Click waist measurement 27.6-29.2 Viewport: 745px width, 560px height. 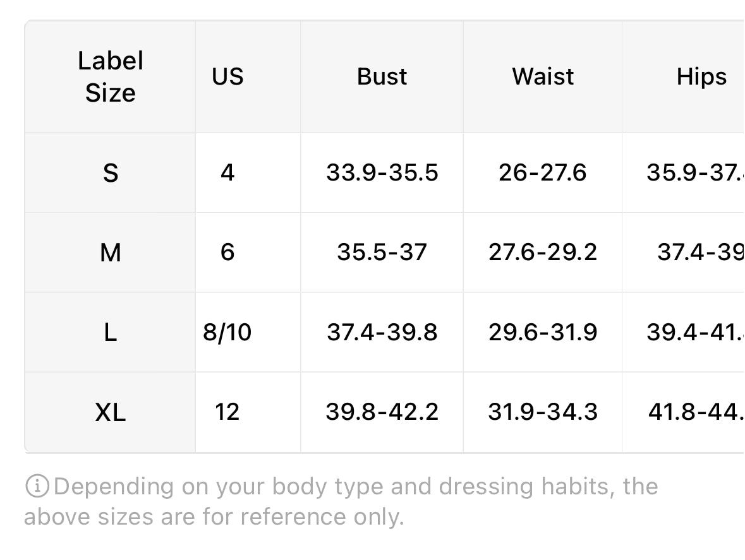543,252
